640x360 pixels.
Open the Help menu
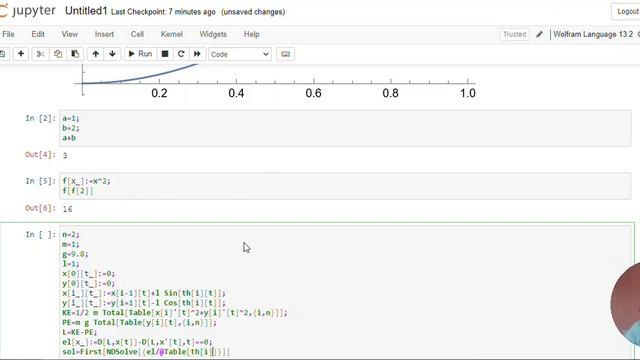point(251,34)
